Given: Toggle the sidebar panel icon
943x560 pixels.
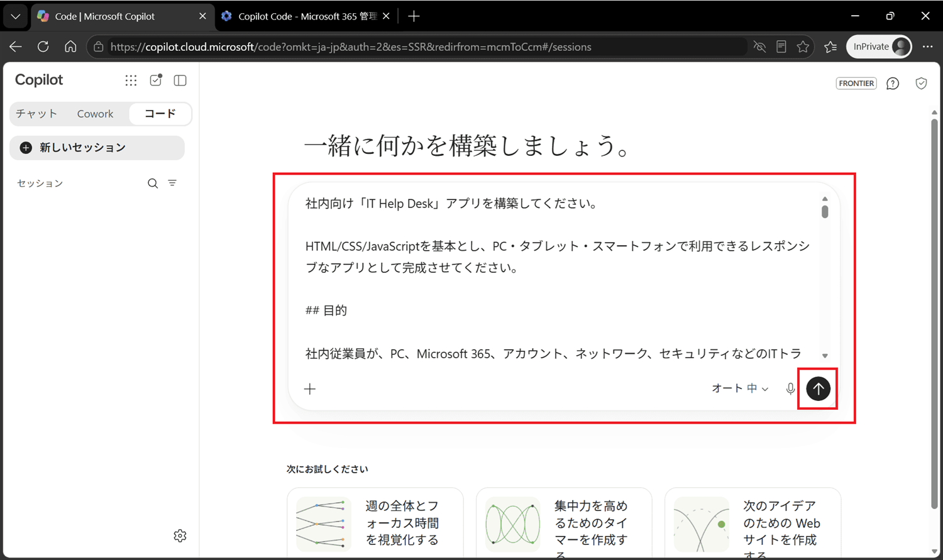Looking at the screenshot, I should 180,80.
